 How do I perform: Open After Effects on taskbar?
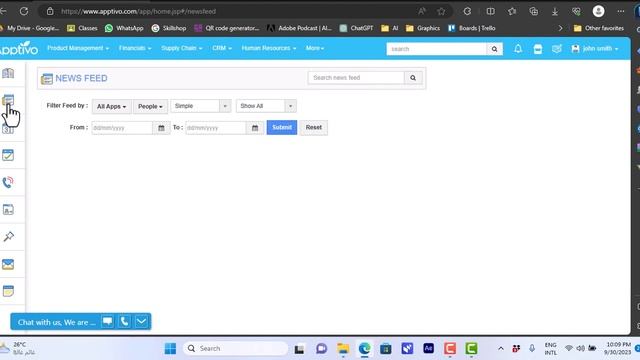[429, 348]
